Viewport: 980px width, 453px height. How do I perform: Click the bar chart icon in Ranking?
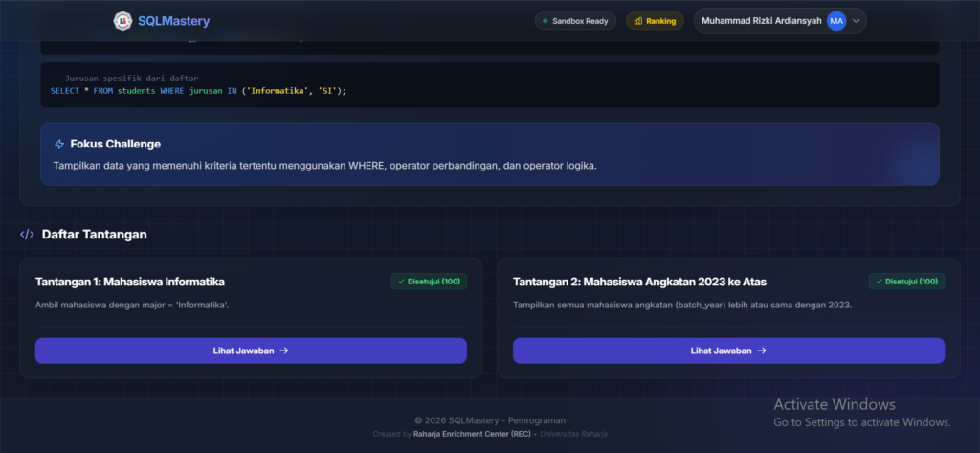click(637, 21)
